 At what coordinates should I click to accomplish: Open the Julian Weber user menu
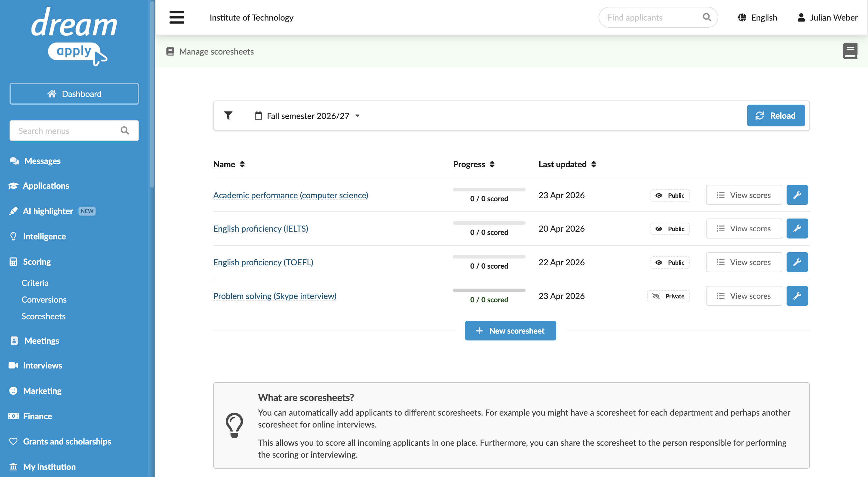click(x=827, y=18)
